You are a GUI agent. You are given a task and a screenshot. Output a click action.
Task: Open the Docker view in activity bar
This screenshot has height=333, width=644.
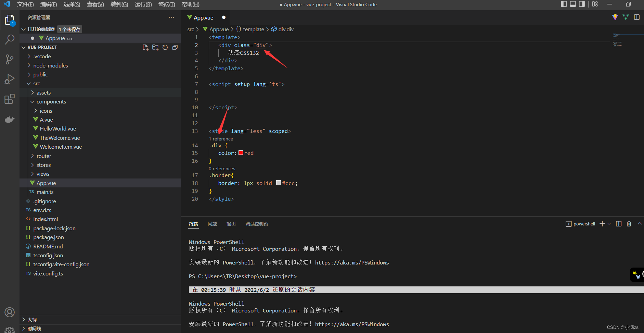pyautogui.click(x=10, y=119)
